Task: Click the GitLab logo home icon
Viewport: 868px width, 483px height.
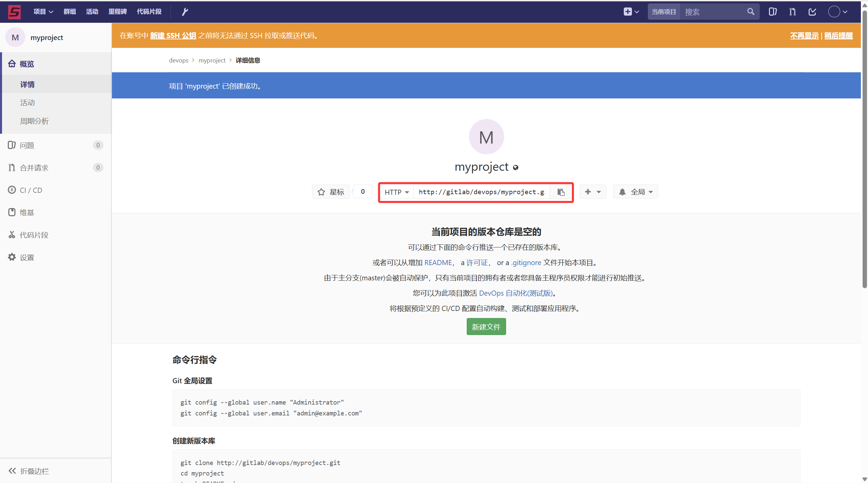Action: tap(14, 12)
